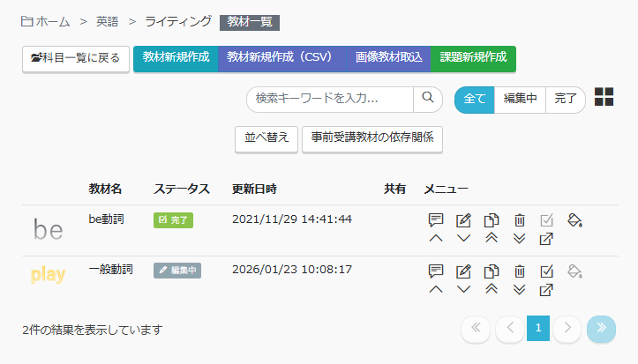Viewport: 638px width, 364px height.
Task: Switch to grid tile view
Action: pos(604,98)
